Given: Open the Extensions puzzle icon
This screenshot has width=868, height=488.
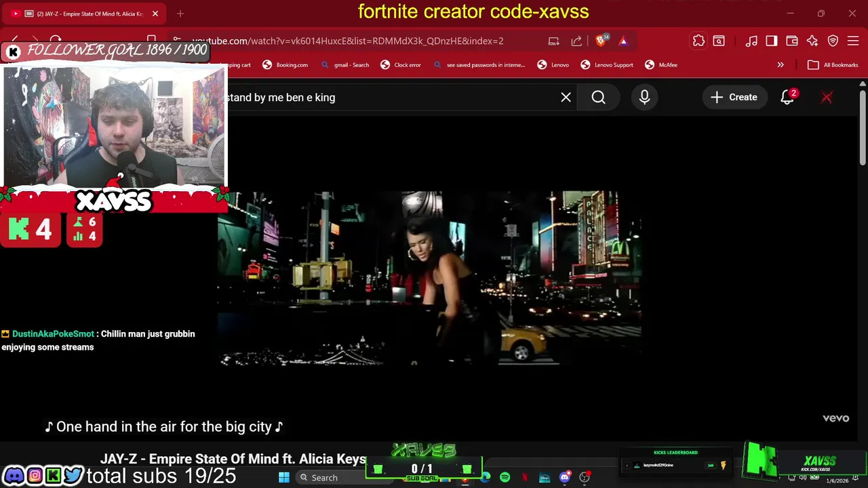Looking at the screenshot, I should point(698,41).
